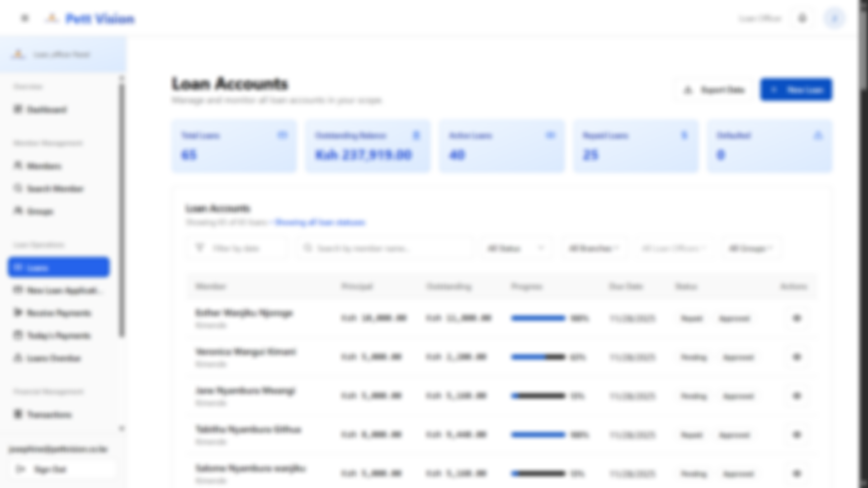Viewport: 868px width, 488px height.
Task: Open the All Groups dropdown
Action: [751, 248]
